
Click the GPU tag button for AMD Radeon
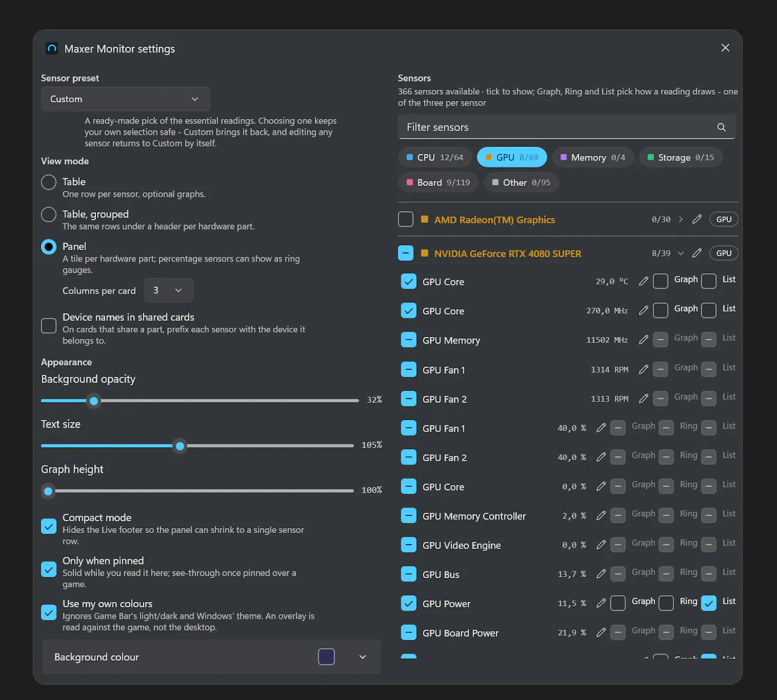[724, 219]
